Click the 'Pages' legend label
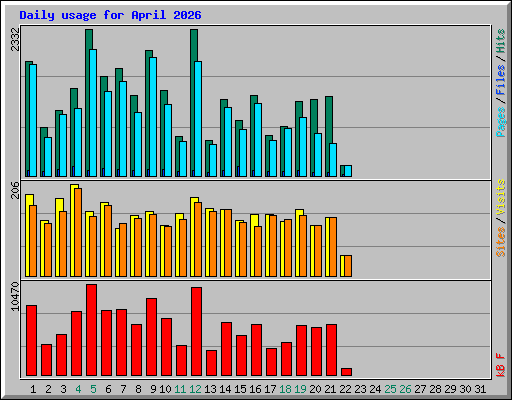The width and height of the screenshot is (512, 400). pyautogui.click(x=500, y=122)
